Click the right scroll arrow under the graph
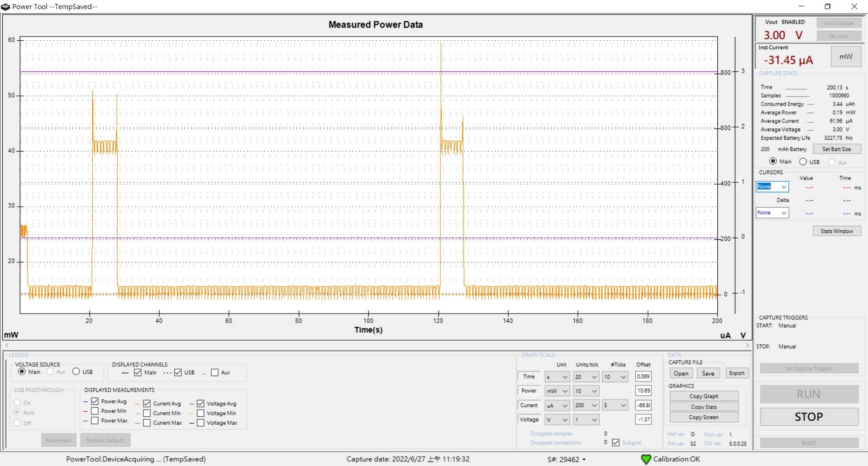The height and width of the screenshot is (466, 868). [748, 345]
